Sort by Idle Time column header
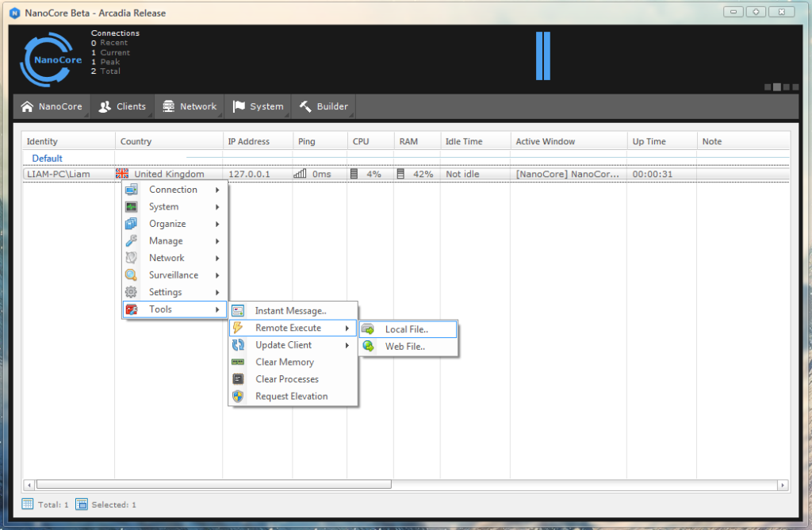 click(x=475, y=141)
